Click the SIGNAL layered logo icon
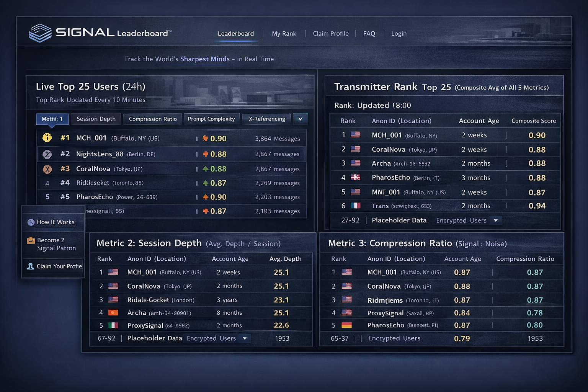 pyautogui.click(x=40, y=32)
